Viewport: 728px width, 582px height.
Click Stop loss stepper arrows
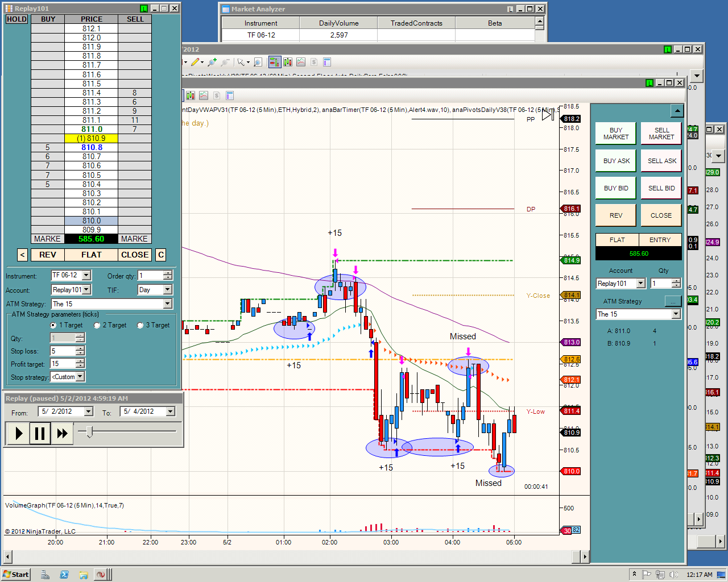pyautogui.click(x=80, y=351)
